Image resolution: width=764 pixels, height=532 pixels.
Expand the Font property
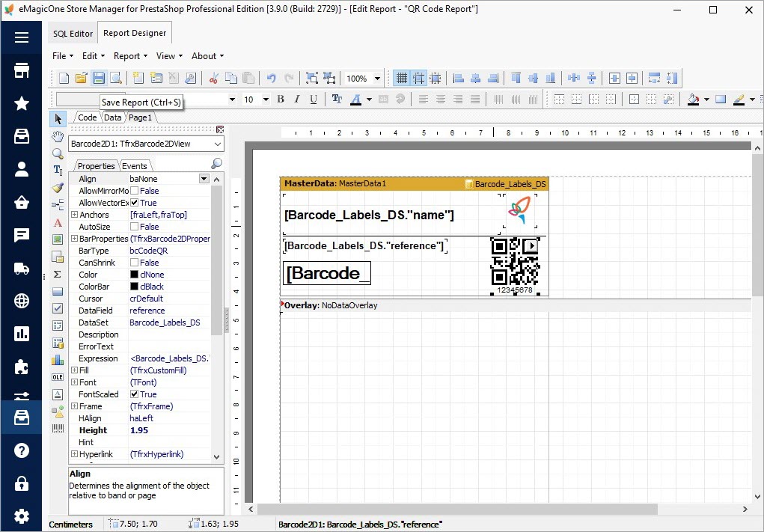(x=75, y=382)
